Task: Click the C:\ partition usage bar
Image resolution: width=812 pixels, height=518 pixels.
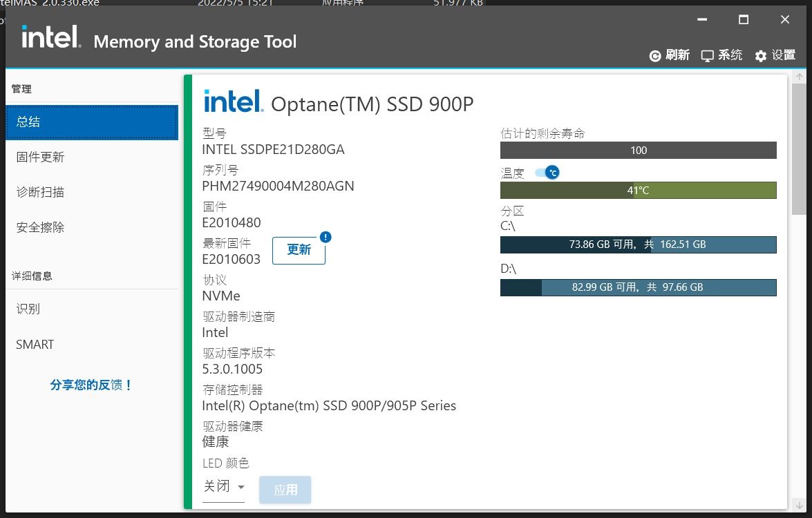Action: [x=638, y=244]
